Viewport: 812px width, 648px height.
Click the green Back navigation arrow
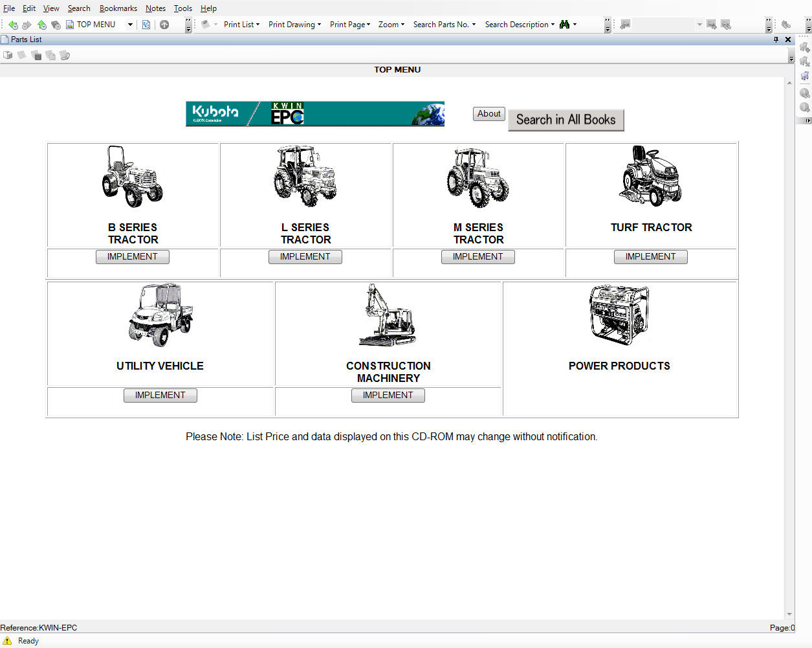(13, 25)
